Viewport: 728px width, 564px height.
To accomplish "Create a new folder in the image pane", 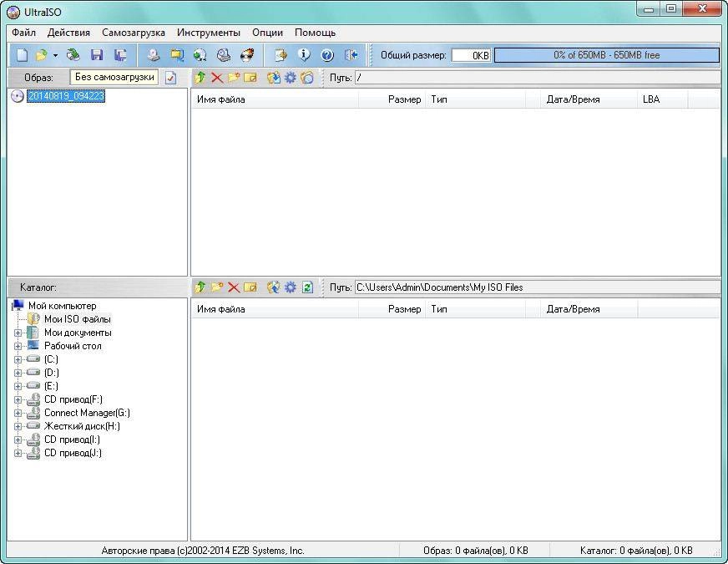I will pyautogui.click(x=234, y=78).
